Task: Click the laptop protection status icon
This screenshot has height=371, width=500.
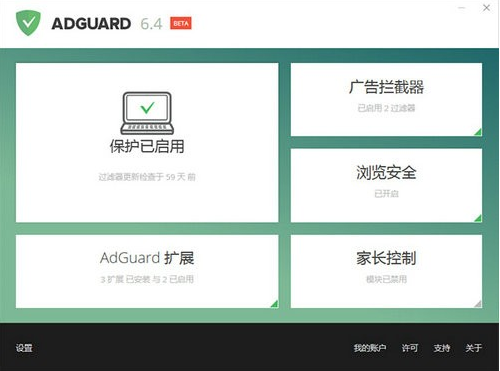Action: (x=147, y=113)
